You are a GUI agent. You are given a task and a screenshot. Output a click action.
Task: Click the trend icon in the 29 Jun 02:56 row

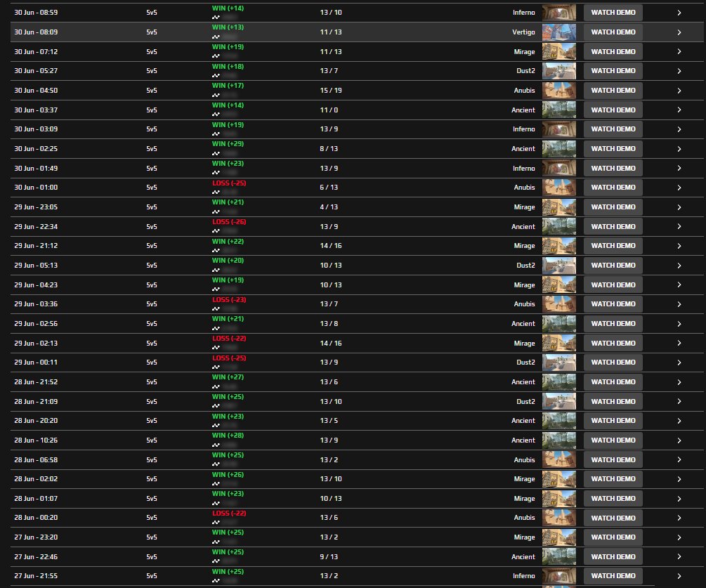pos(216,328)
